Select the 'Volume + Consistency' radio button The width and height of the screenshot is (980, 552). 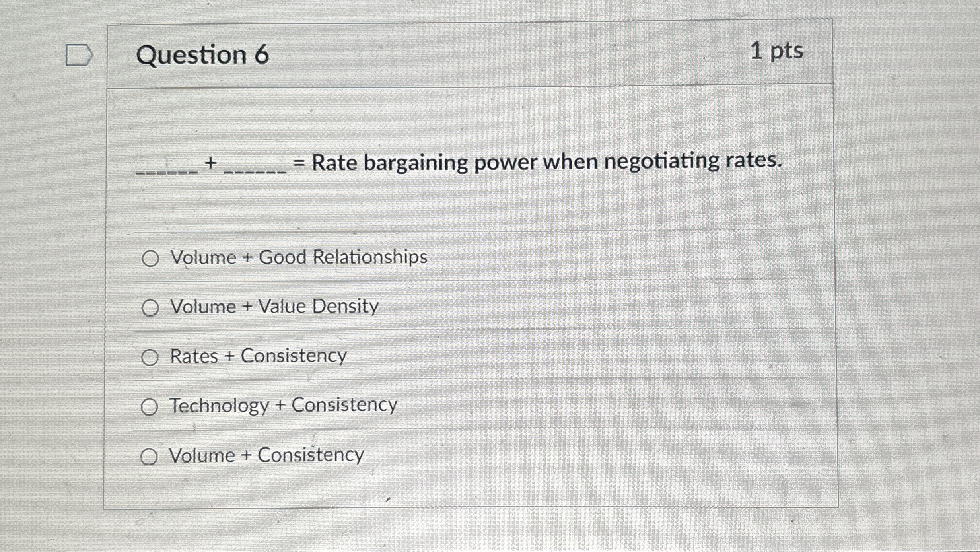pyautogui.click(x=150, y=456)
